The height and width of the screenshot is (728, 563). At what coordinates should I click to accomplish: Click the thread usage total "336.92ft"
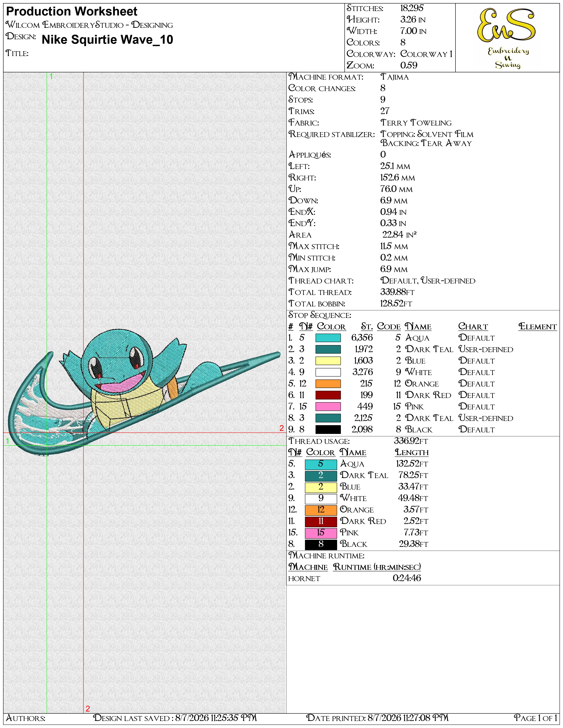(x=411, y=441)
